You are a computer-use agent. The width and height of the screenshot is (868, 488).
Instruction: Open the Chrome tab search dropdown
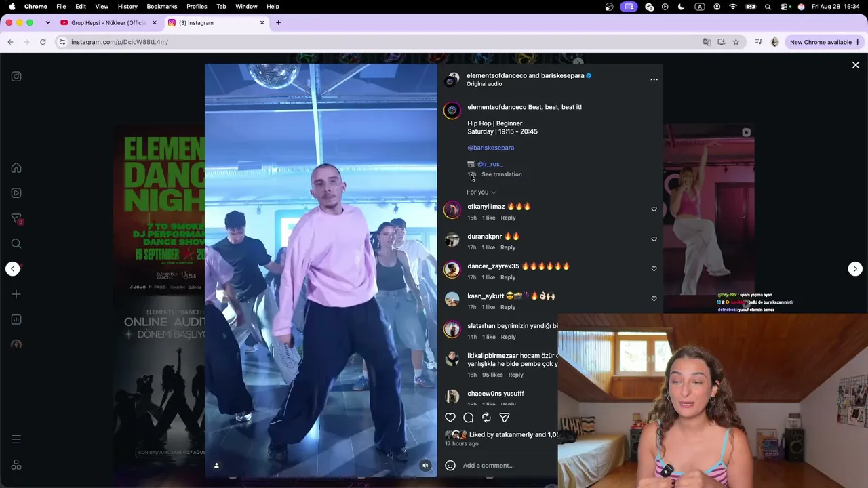(x=47, y=23)
